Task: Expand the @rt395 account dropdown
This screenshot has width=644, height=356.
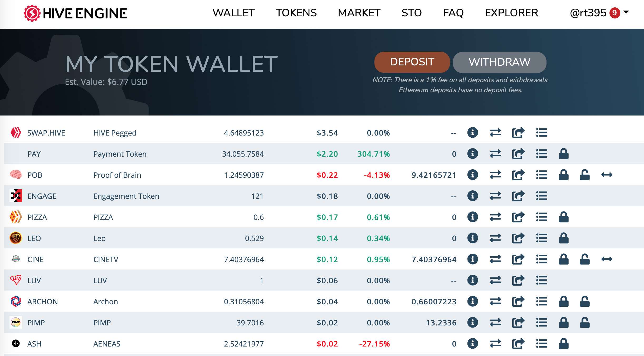Action: (x=599, y=13)
